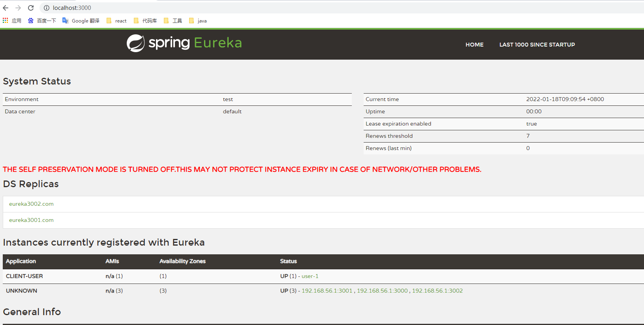Image resolution: width=644 pixels, height=325 pixels.
Task: Select the Current time value 2022-01-18T09:09:54 +0800
Action: 565,99
